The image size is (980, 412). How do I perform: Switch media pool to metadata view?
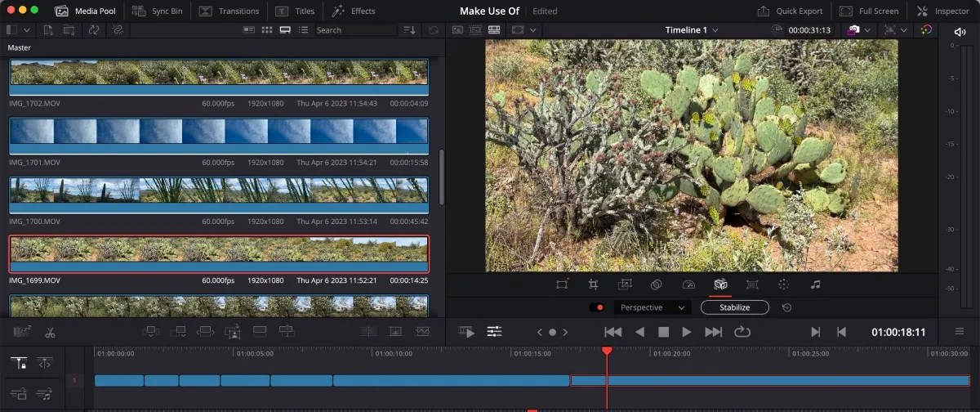pos(249,29)
